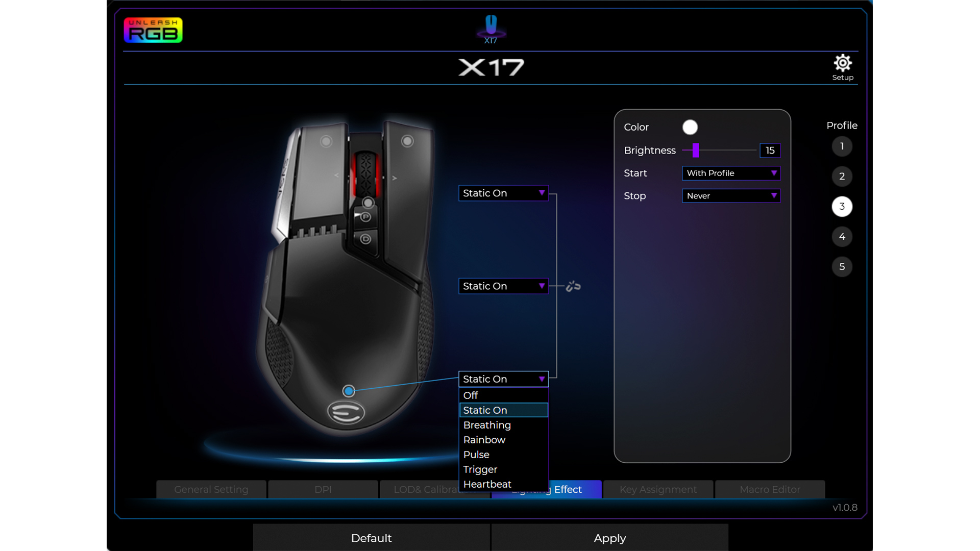Select the blue LED zone dot on the mouse
Image resolution: width=980 pixels, height=551 pixels.
(349, 391)
